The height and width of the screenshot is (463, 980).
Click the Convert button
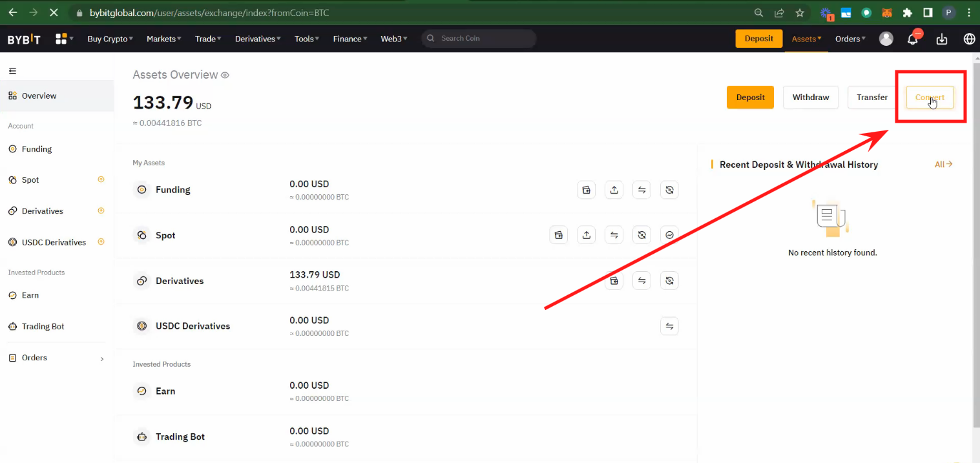pyautogui.click(x=930, y=97)
